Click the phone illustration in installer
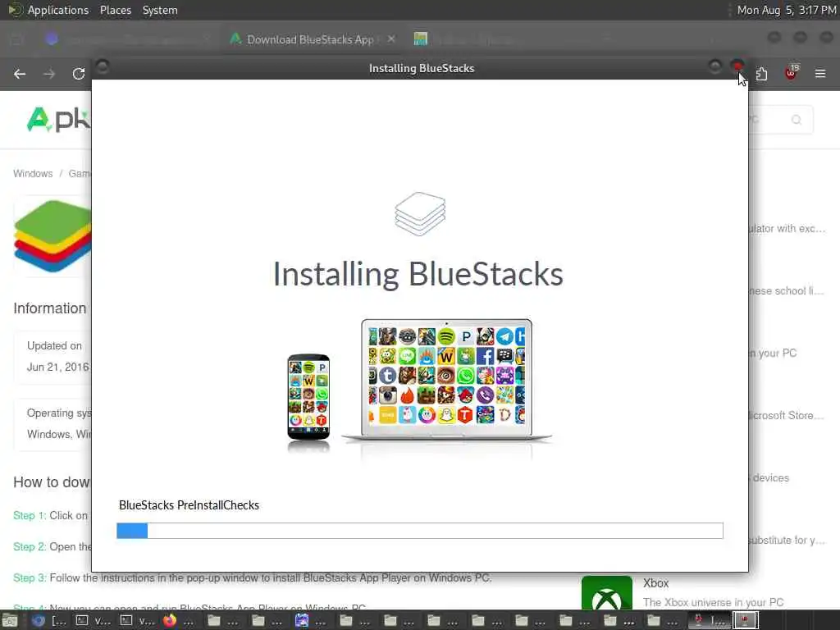Image resolution: width=840 pixels, height=630 pixels. click(308, 396)
